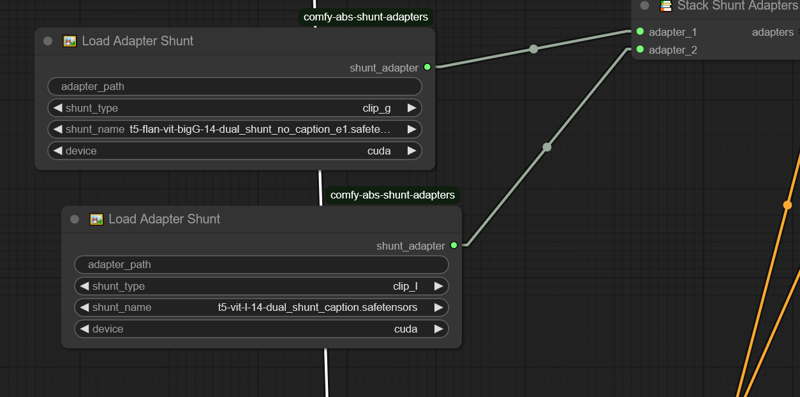Viewport: 800px width, 397px height.
Task: Select previous device in the clip_g node
Action: point(58,151)
